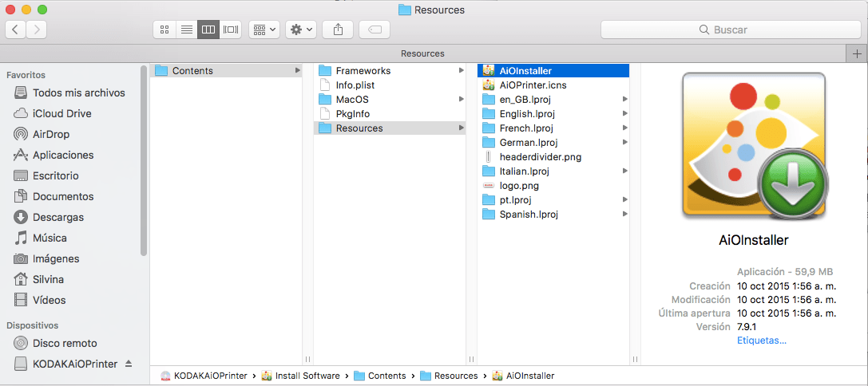Select the en_GB.lproj folder
This screenshot has width=868, height=386.
[553, 100]
